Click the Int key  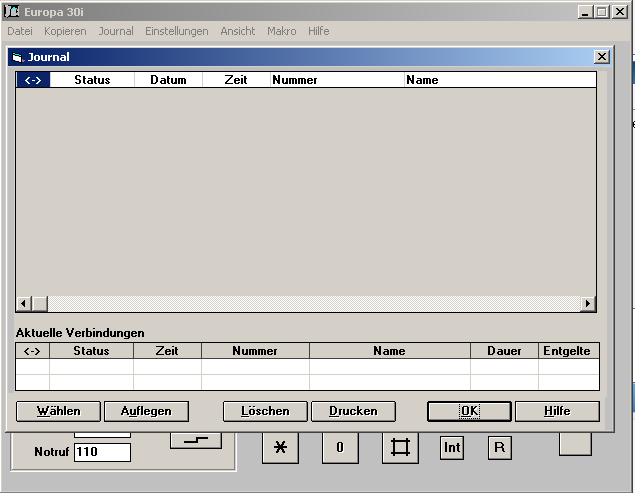pos(452,448)
